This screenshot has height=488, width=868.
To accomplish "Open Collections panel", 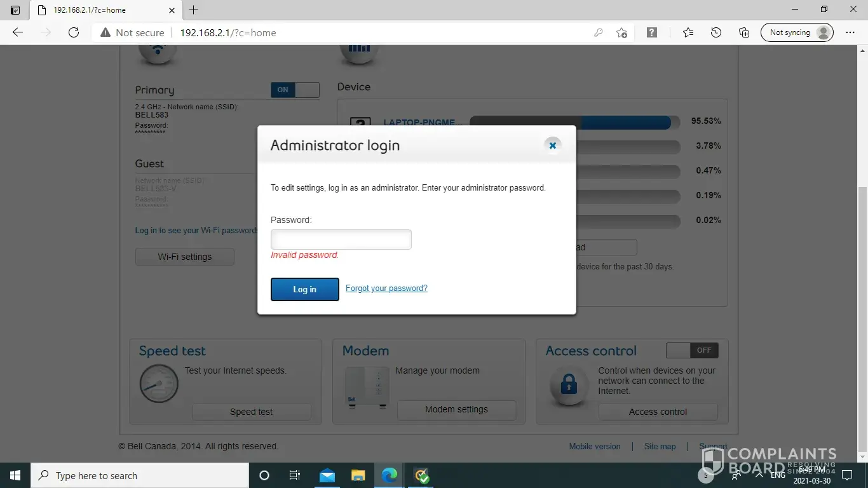I will coord(744,32).
